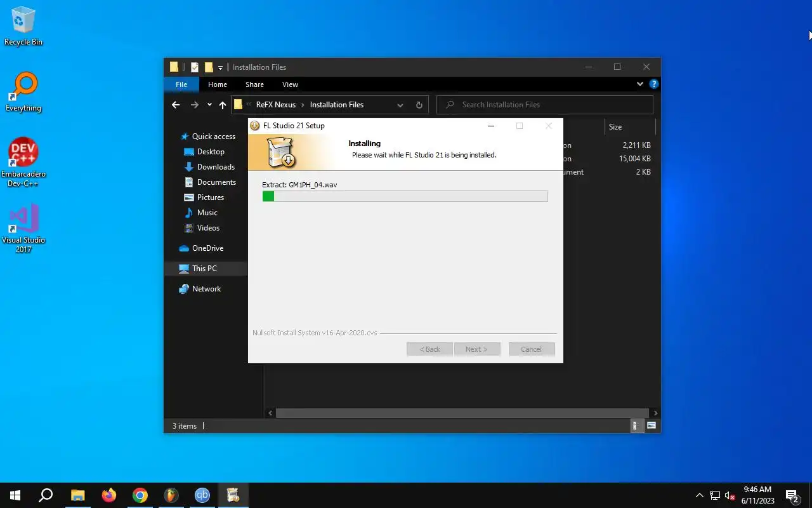Select Downloads in navigation pane
Image resolution: width=812 pixels, height=508 pixels.
216,167
